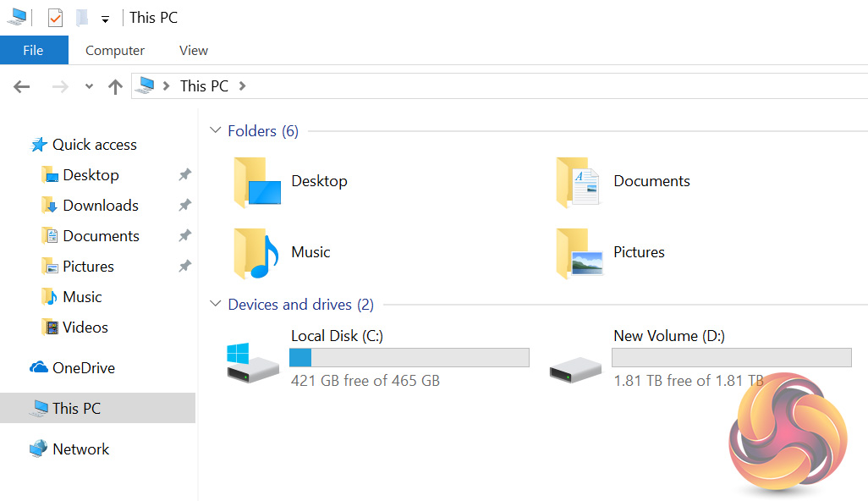This screenshot has height=501, width=868.
Task: Collapse the Folders (6) group
Action: tap(215, 131)
